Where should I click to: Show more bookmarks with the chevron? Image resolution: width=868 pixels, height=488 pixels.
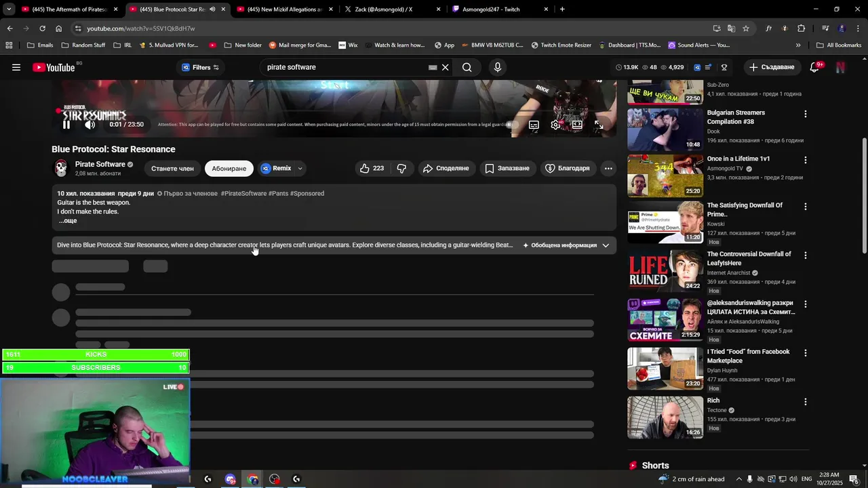(x=798, y=45)
